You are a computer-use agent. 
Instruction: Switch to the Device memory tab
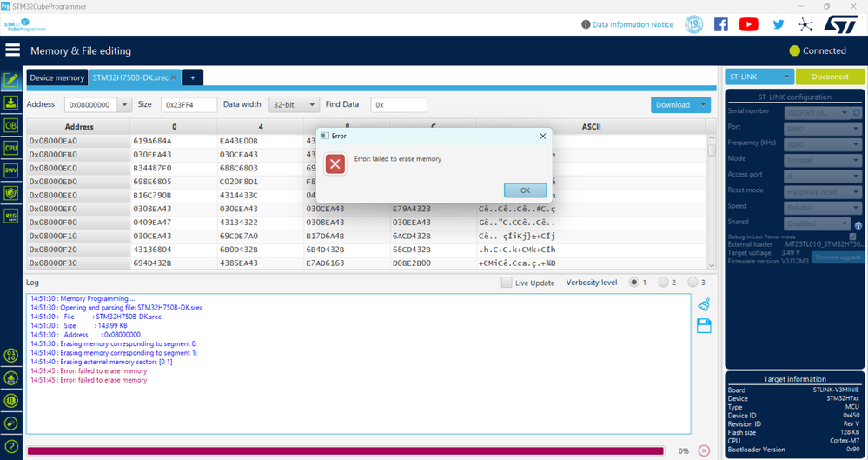57,77
